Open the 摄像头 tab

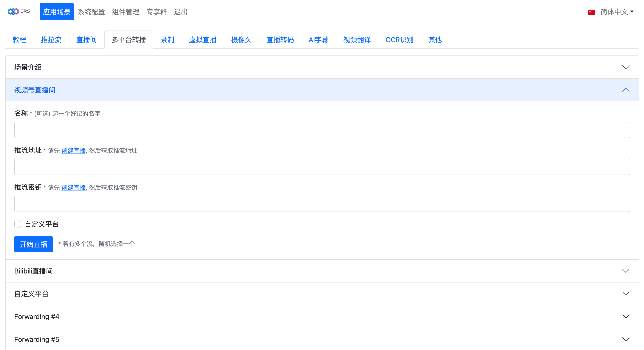[241, 40]
